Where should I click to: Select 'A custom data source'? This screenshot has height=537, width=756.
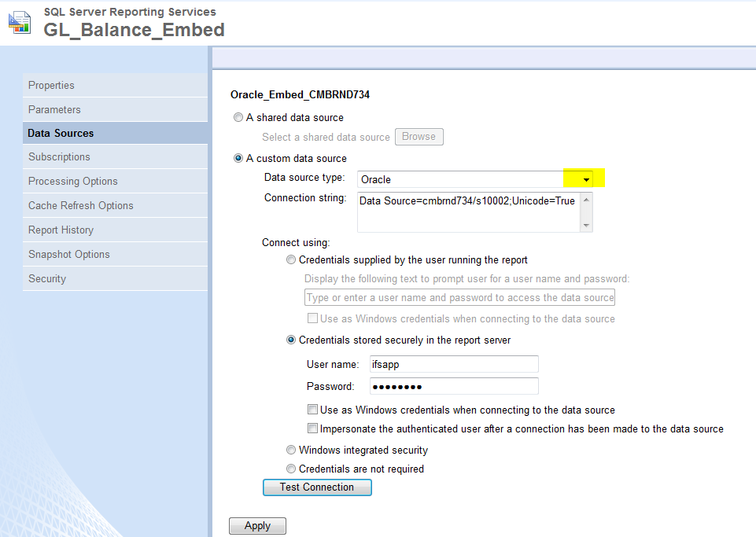(238, 157)
